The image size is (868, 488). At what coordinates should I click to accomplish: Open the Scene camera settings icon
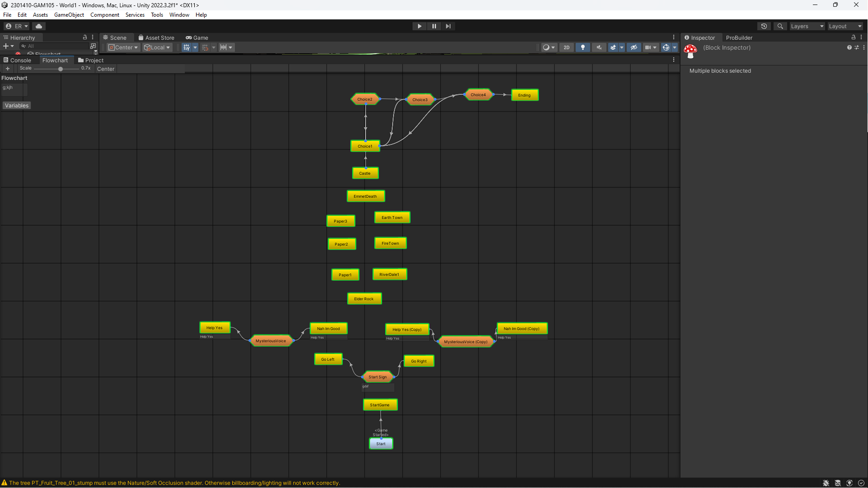tap(651, 47)
